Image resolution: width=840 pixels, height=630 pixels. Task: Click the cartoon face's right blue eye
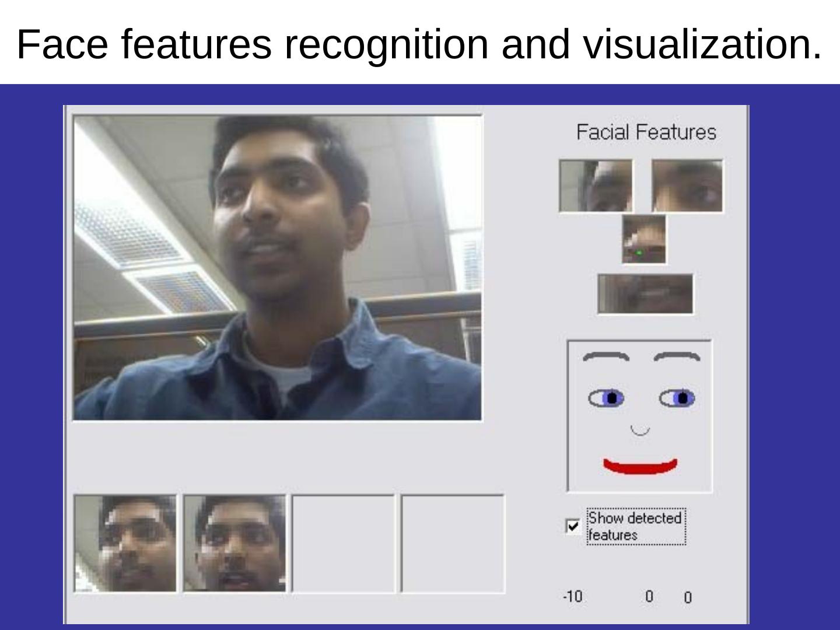(677, 398)
